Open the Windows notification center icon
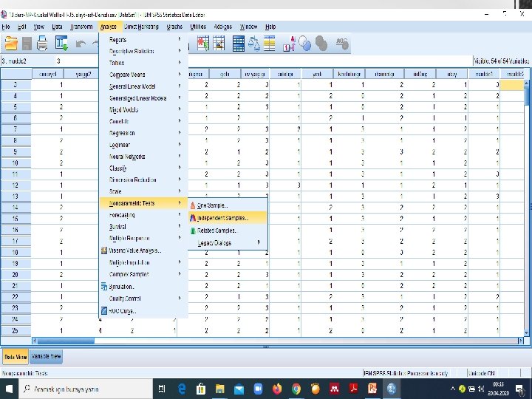This screenshot has width=532, height=399. [519, 389]
